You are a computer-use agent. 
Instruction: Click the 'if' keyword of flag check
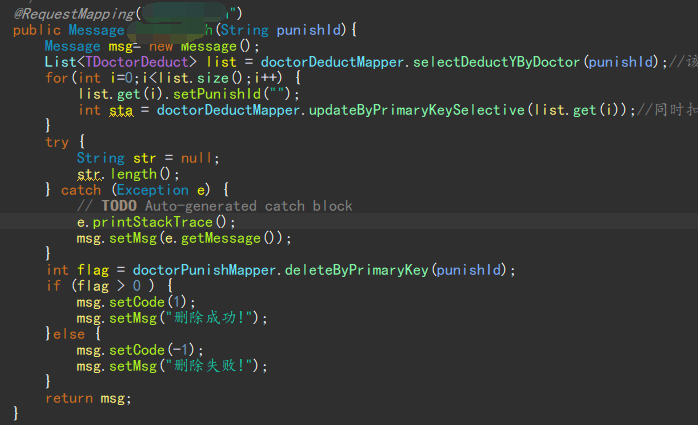pos(53,286)
